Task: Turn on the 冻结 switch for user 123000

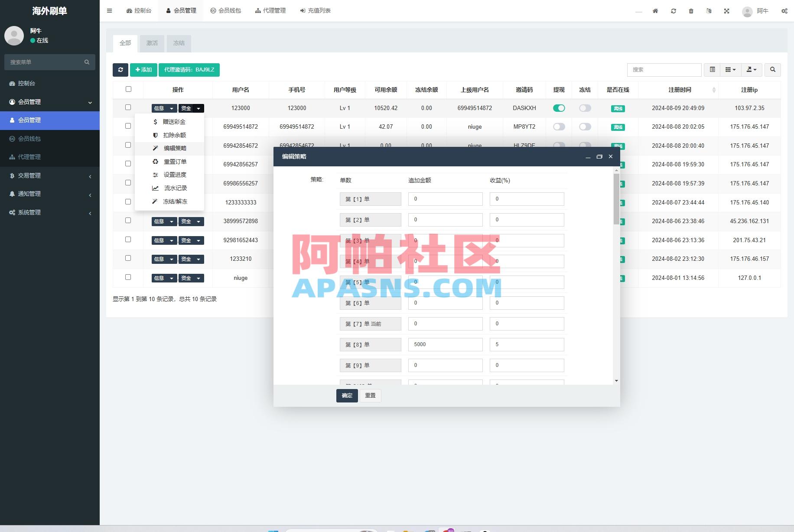Action: click(x=585, y=108)
